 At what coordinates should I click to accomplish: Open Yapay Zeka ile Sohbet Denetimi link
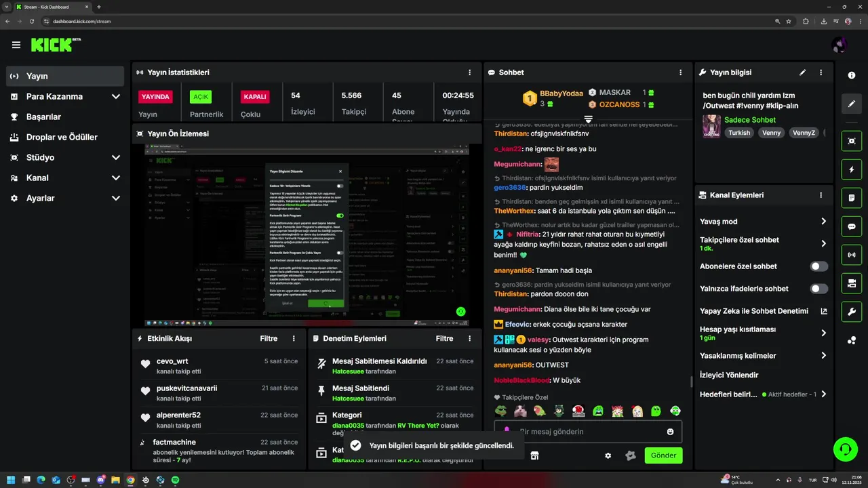click(x=764, y=311)
